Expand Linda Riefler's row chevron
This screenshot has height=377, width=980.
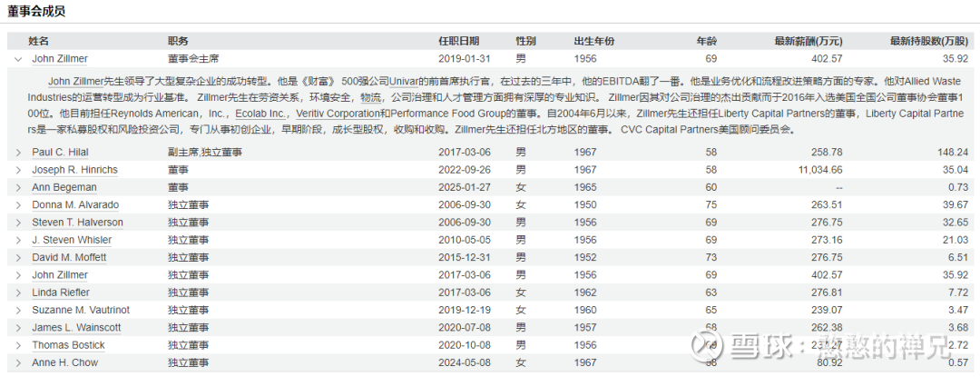pos(17,293)
